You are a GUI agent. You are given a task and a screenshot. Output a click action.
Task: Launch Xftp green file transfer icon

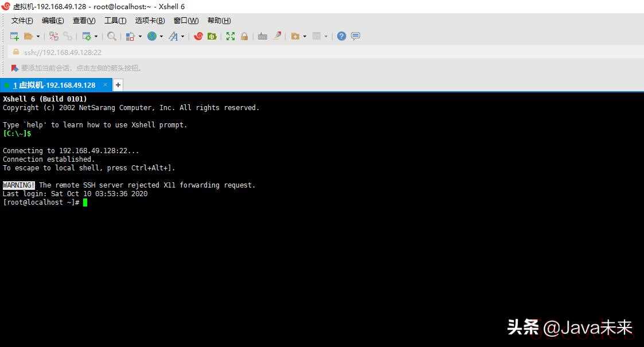(212, 36)
